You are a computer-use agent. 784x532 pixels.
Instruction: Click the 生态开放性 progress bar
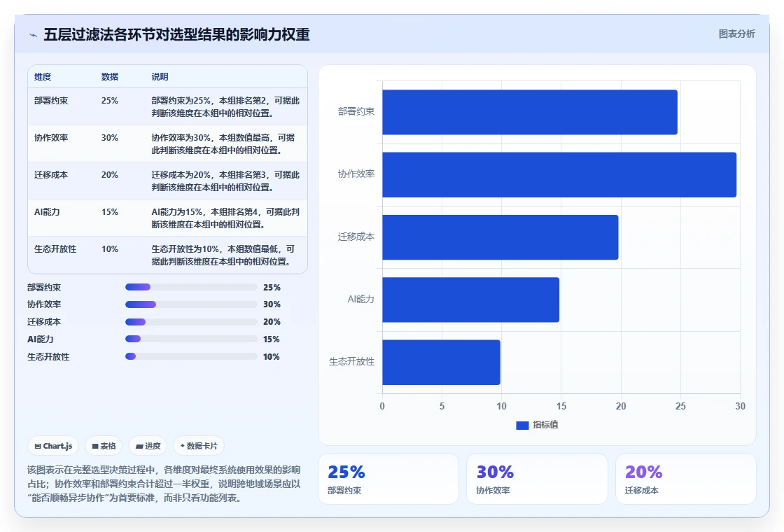pos(191,356)
